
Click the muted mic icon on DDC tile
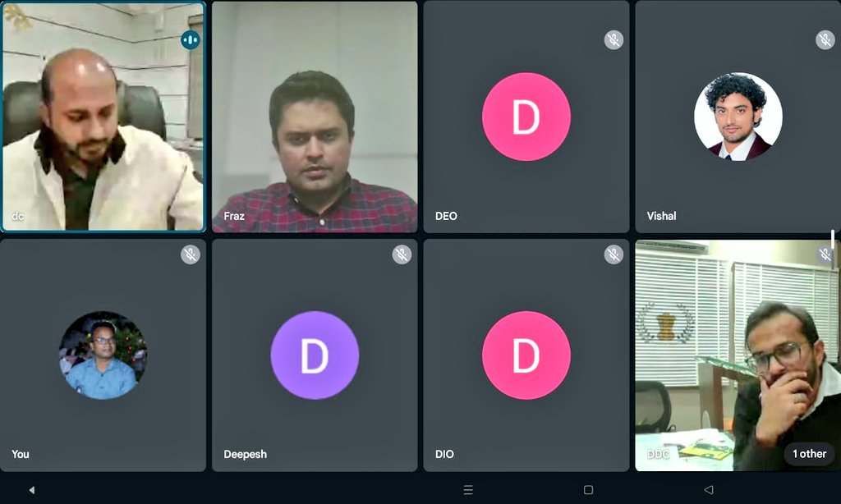tap(825, 254)
